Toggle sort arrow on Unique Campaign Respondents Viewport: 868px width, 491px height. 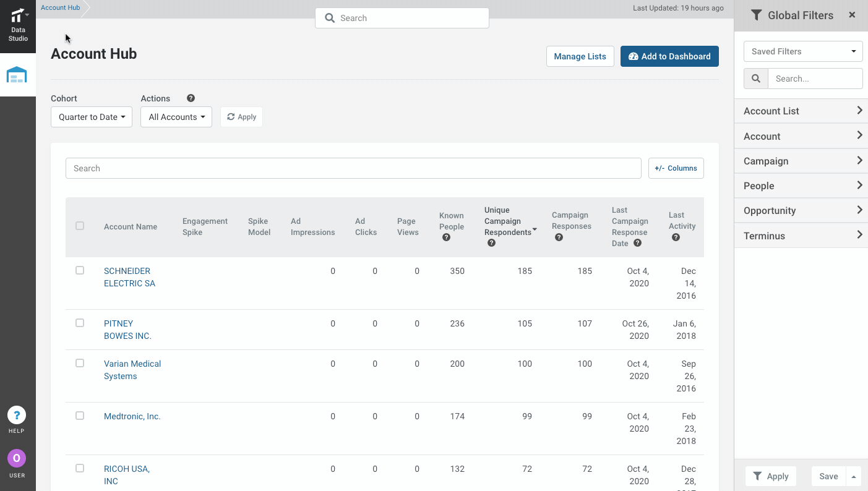(535, 230)
